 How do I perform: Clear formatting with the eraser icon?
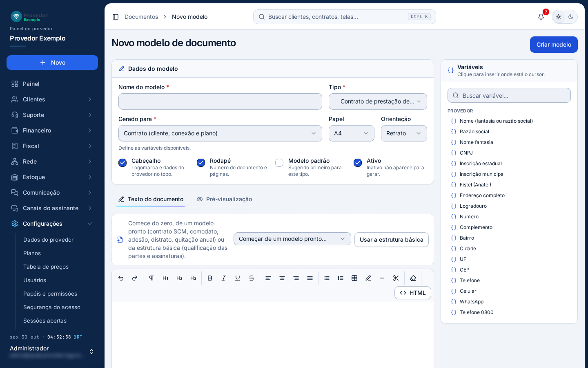tap(413, 278)
